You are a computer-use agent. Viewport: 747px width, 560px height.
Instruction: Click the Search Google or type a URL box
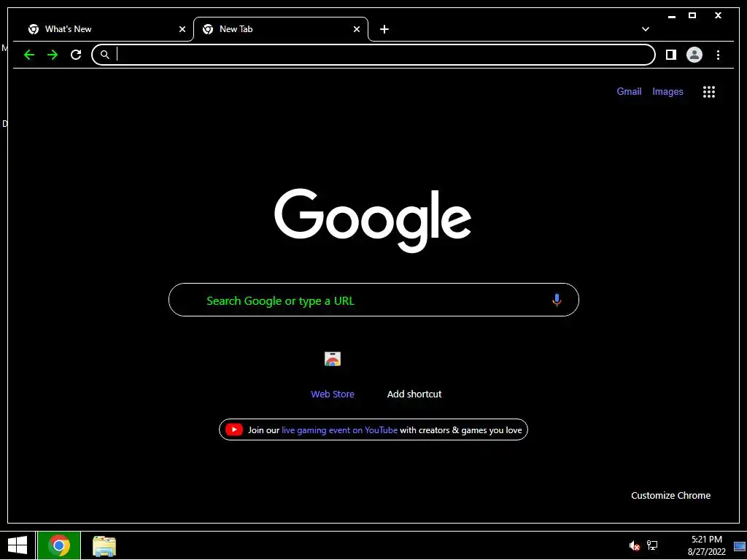373,300
